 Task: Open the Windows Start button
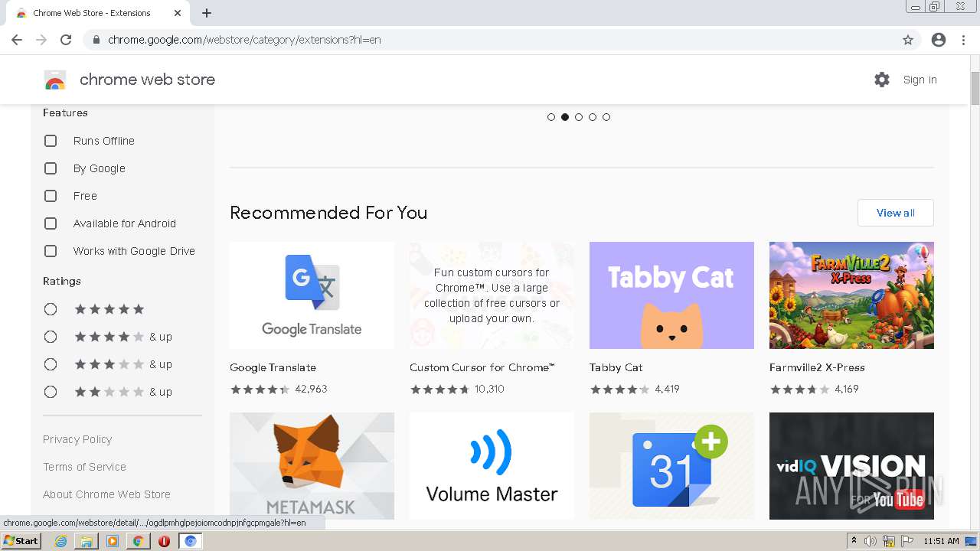(x=21, y=541)
